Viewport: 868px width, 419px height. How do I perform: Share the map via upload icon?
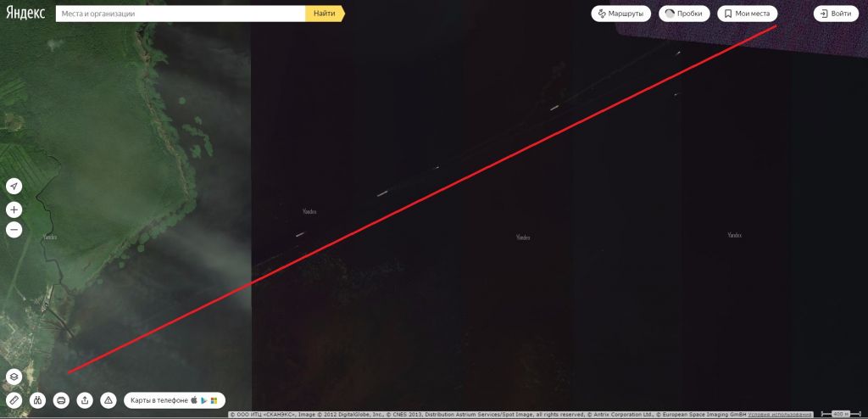pyautogui.click(x=85, y=400)
